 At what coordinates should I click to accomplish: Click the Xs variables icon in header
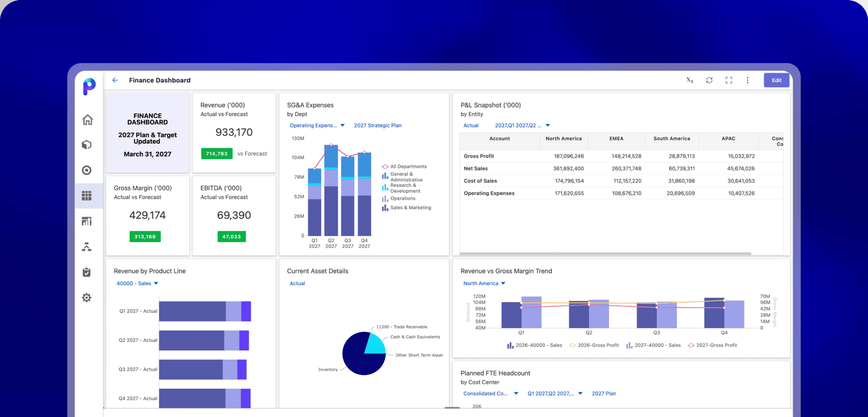(689, 80)
